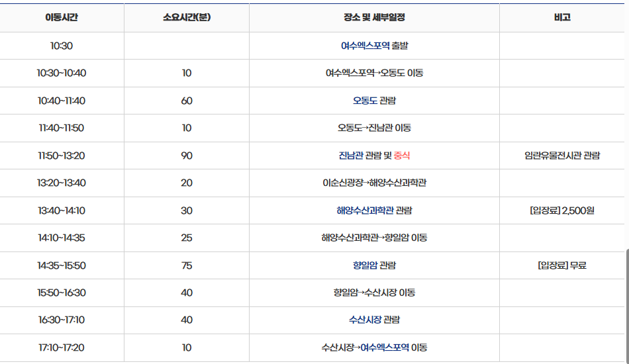Image resolution: width=629 pixels, height=364 pixels.
Task: Click 해양수산과학관→향일암 이동 text
Action: (x=374, y=238)
